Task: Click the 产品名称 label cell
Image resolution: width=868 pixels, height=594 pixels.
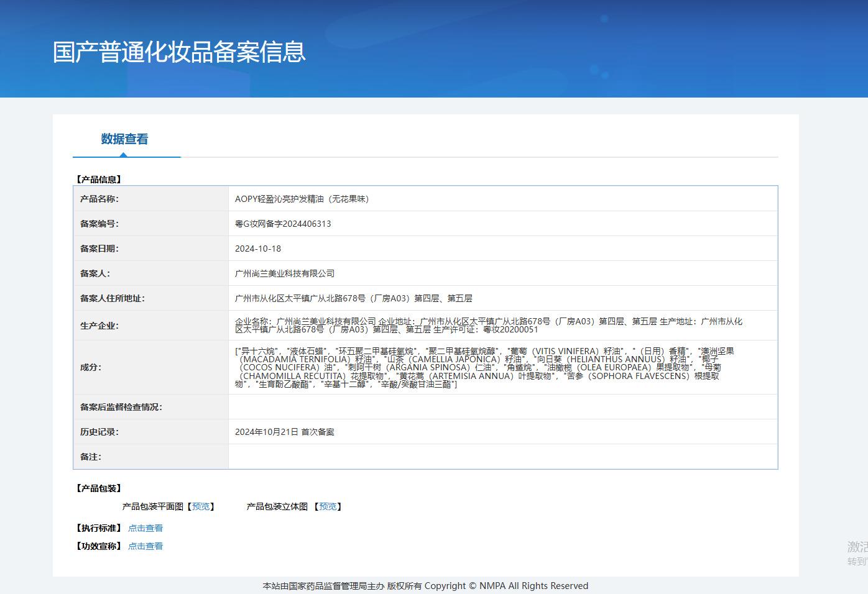Action: (99, 199)
